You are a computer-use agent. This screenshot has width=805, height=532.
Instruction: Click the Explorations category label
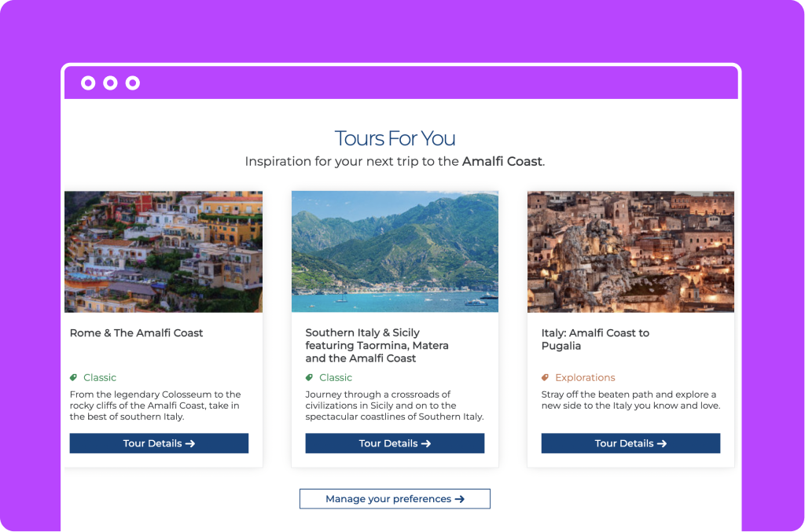point(585,377)
